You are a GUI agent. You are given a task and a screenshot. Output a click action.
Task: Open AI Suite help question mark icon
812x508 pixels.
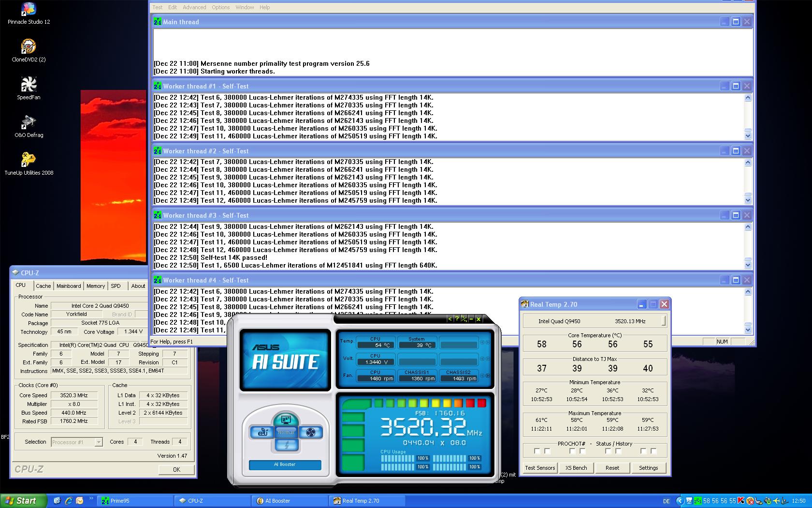[457, 319]
